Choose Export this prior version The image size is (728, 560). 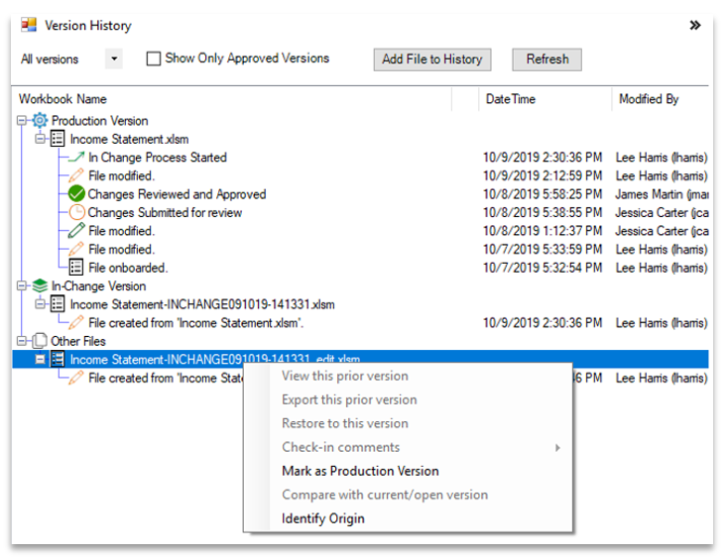(x=349, y=400)
